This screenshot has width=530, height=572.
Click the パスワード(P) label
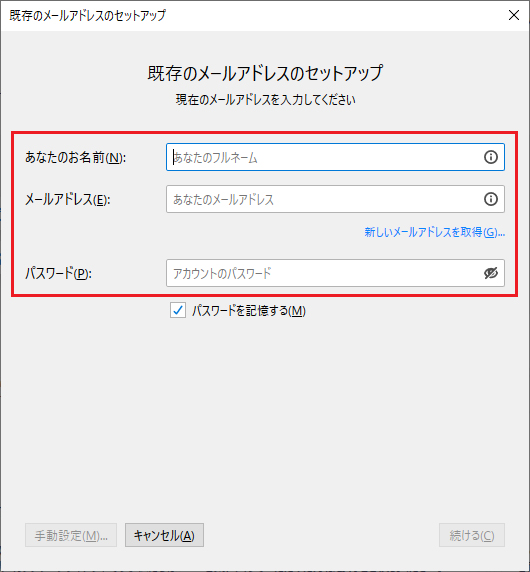[58, 273]
